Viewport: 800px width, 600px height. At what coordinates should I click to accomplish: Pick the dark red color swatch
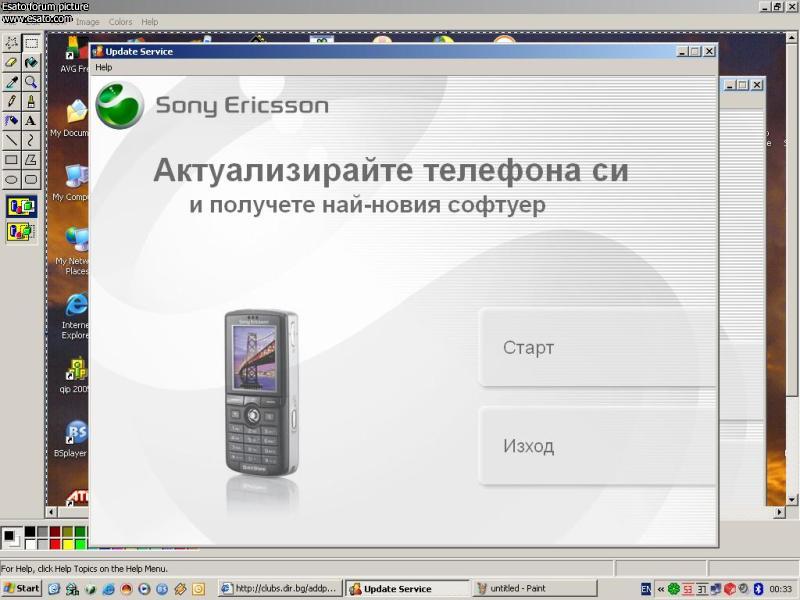coord(55,532)
